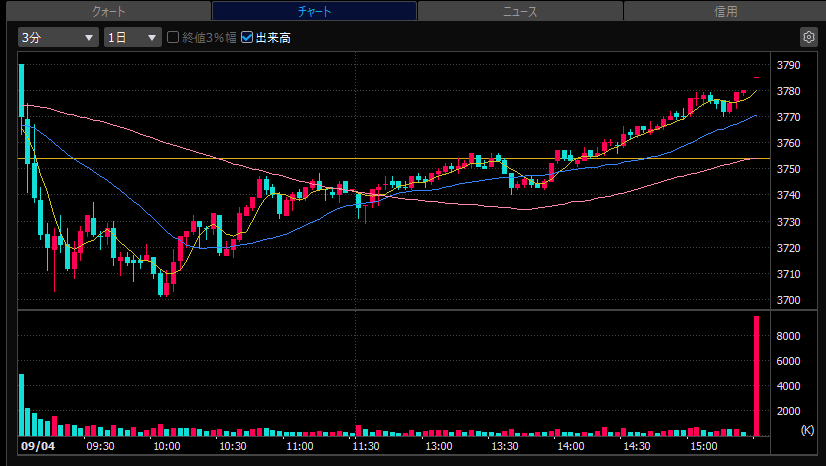Click the 11:30 time axis marker
The height and width of the screenshot is (466, 826).
366,446
